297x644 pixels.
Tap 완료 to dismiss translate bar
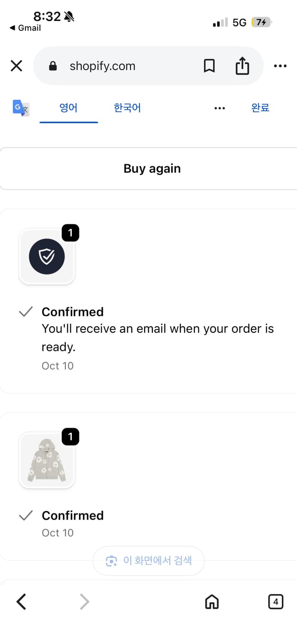click(260, 107)
